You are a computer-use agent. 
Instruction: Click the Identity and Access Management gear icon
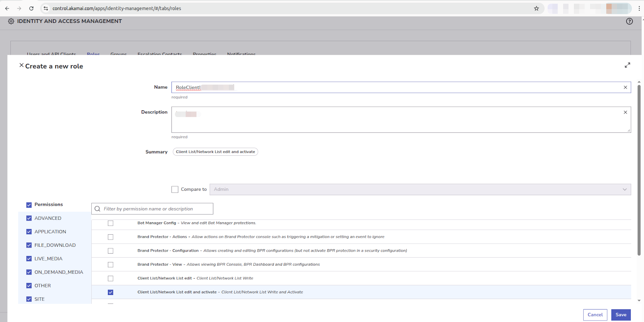tap(11, 21)
